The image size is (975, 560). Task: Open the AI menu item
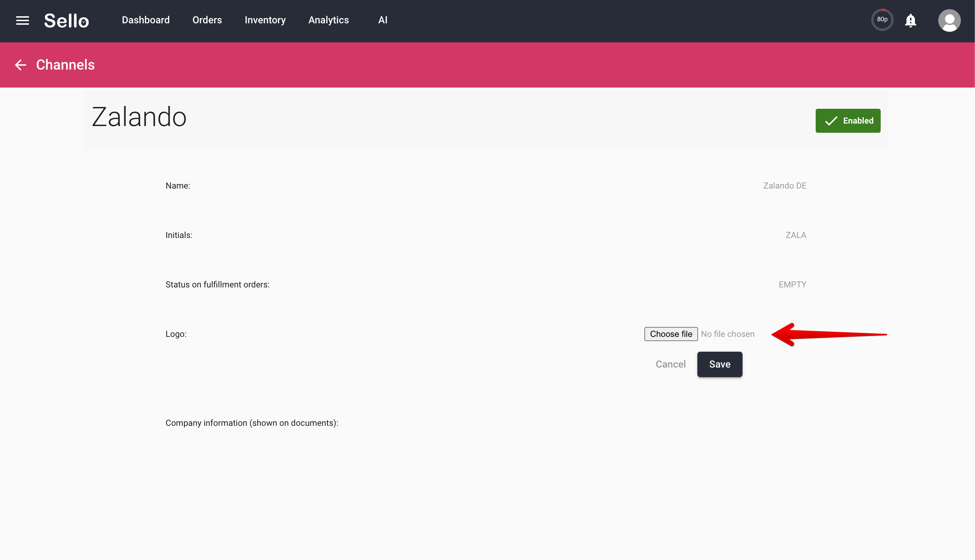[383, 20]
